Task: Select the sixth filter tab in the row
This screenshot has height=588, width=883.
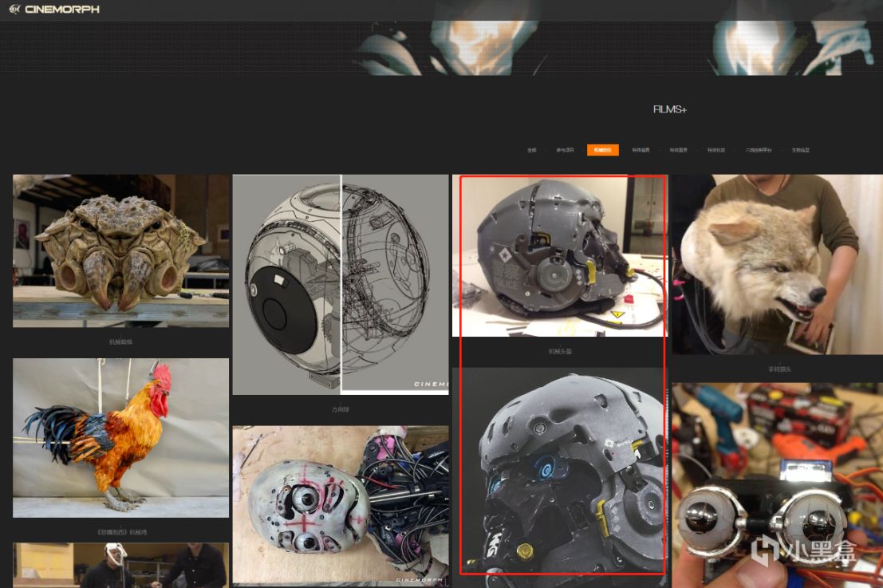Action: (715, 150)
